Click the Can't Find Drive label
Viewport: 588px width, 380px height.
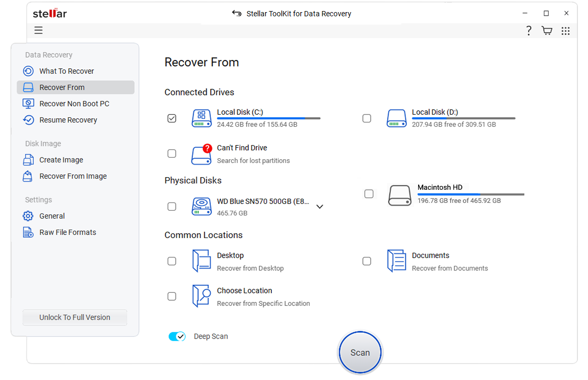[242, 148]
